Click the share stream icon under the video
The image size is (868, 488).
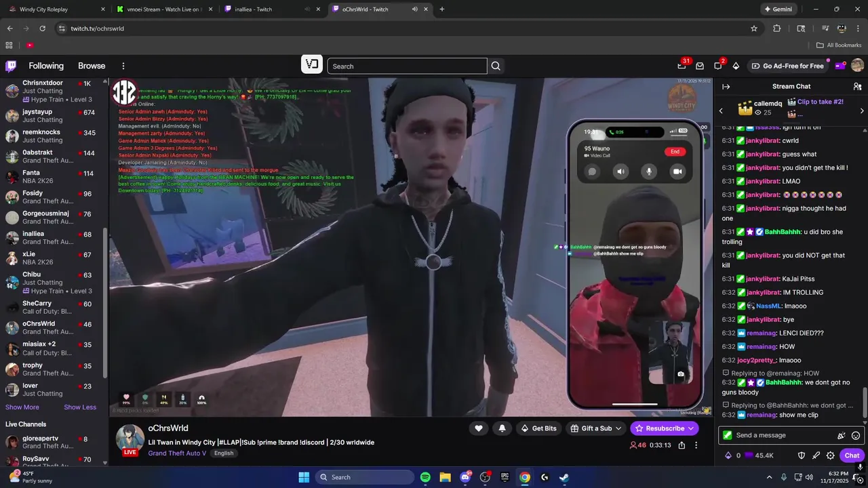[682, 445]
